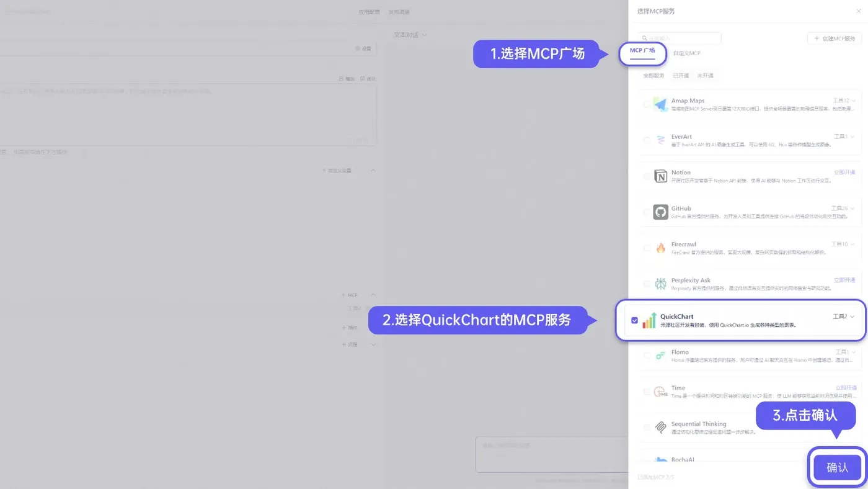Collapse the MCP section chevron in background
Viewport: 868px width, 489px height.
373,295
